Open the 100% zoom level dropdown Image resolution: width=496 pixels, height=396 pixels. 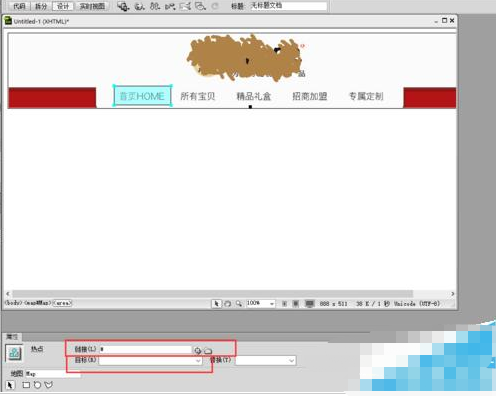pyautogui.click(x=260, y=304)
